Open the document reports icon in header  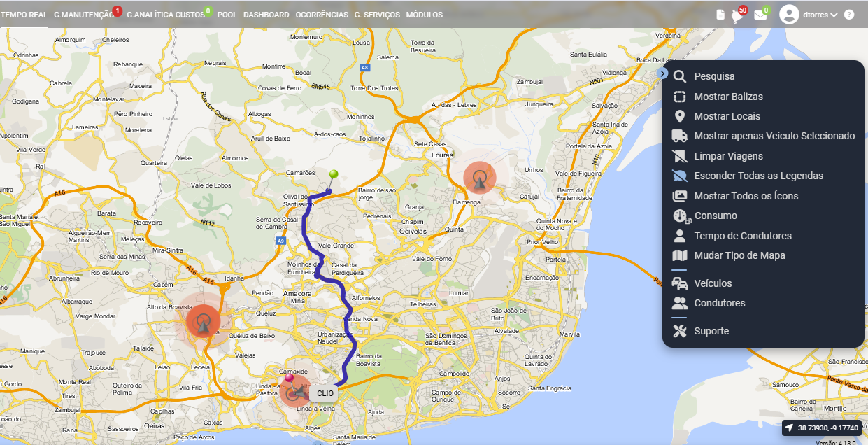click(720, 15)
